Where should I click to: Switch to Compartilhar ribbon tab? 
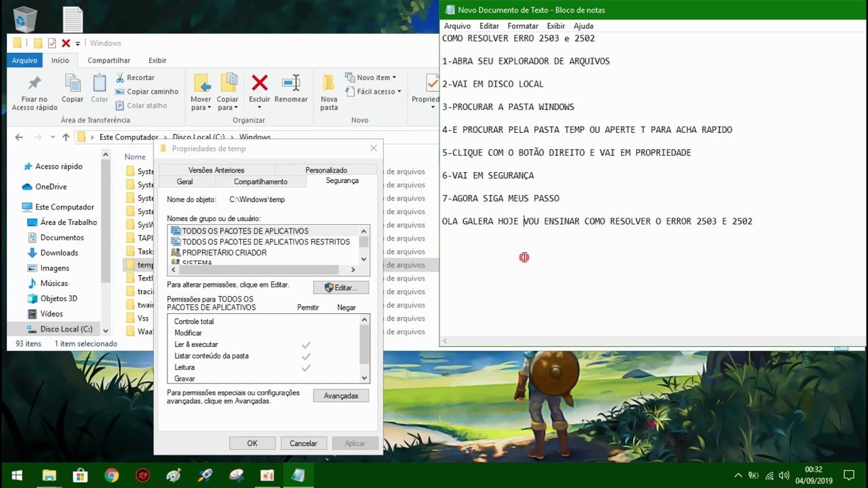click(x=108, y=60)
